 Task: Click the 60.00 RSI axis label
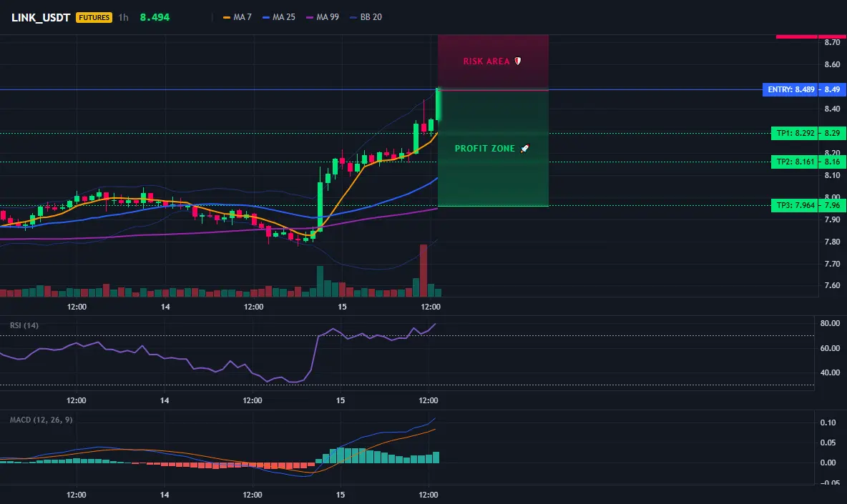[831, 349]
